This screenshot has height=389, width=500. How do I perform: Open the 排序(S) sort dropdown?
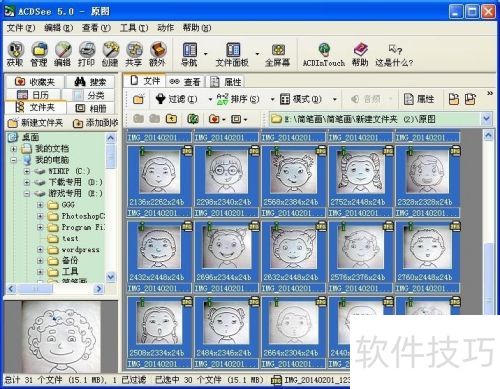tap(272, 99)
